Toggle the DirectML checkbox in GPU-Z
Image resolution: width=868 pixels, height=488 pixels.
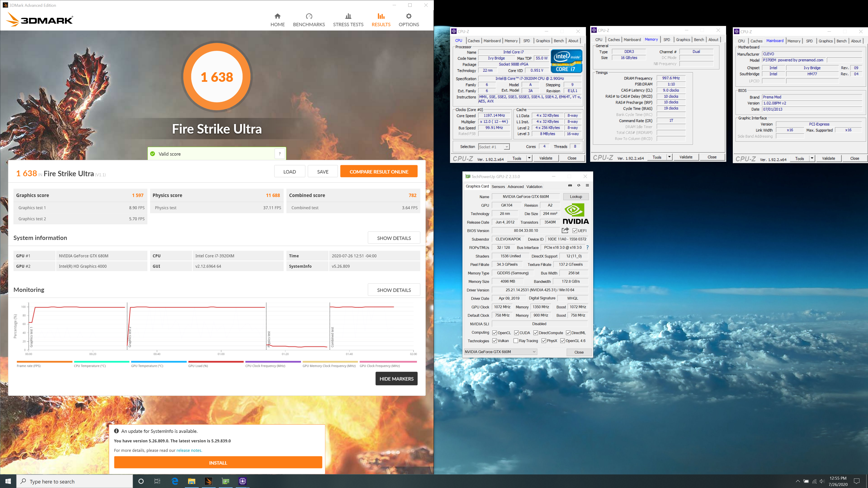point(568,333)
